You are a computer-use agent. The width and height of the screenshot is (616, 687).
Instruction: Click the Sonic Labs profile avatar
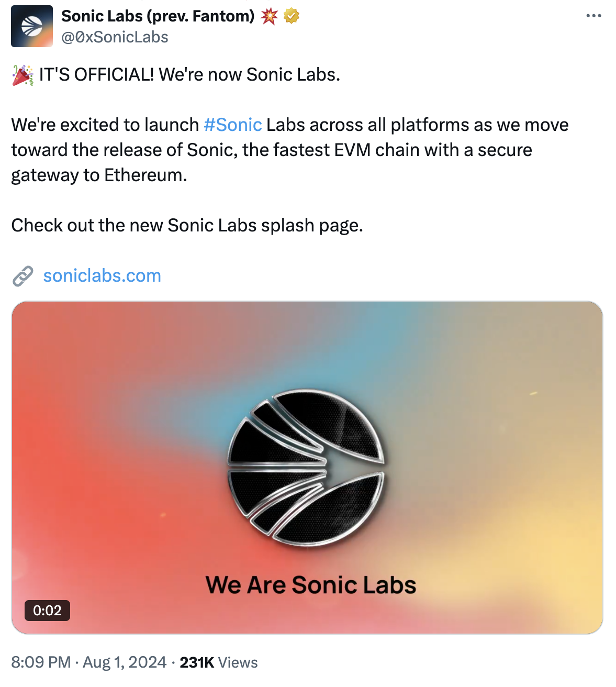31,26
